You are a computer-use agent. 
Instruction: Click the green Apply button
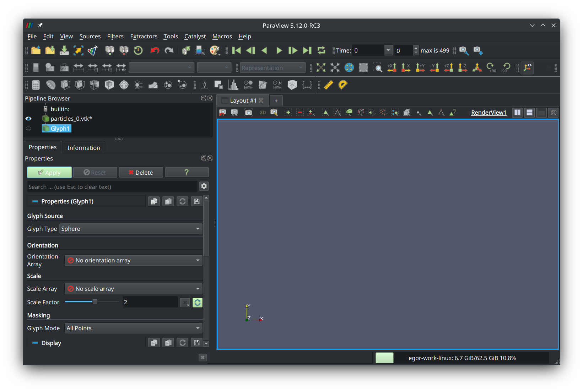pyautogui.click(x=49, y=173)
